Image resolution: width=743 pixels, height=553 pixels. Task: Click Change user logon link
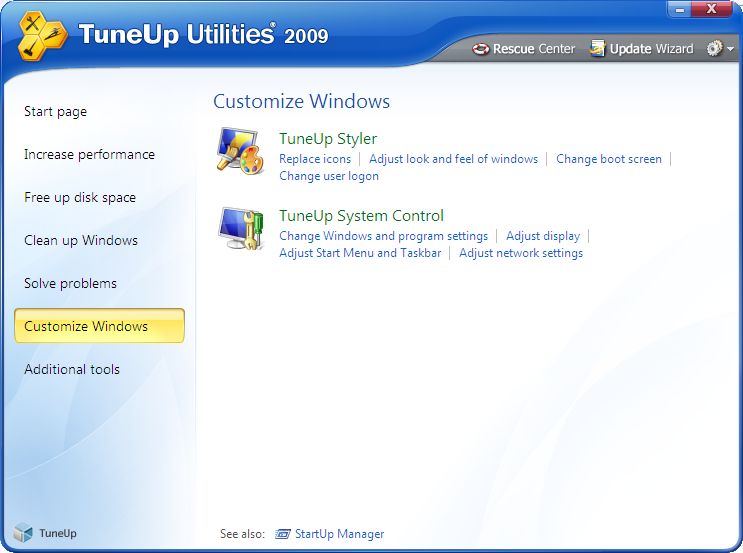(329, 176)
